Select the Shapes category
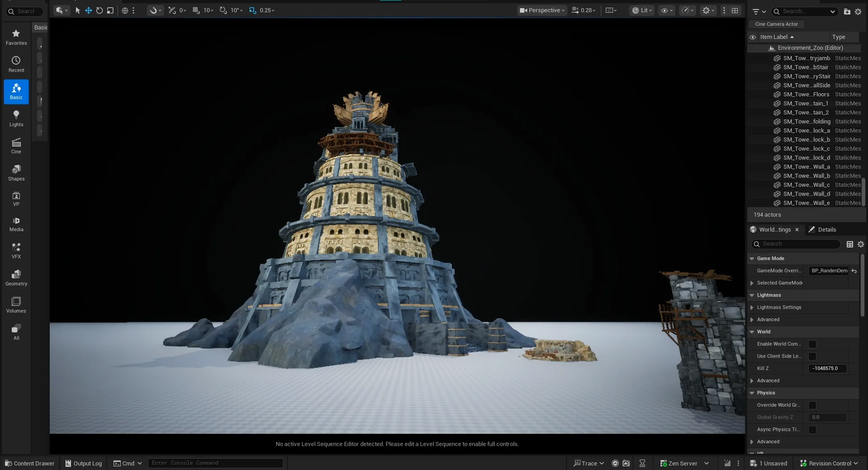The width and height of the screenshot is (868, 470). click(16, 173)
